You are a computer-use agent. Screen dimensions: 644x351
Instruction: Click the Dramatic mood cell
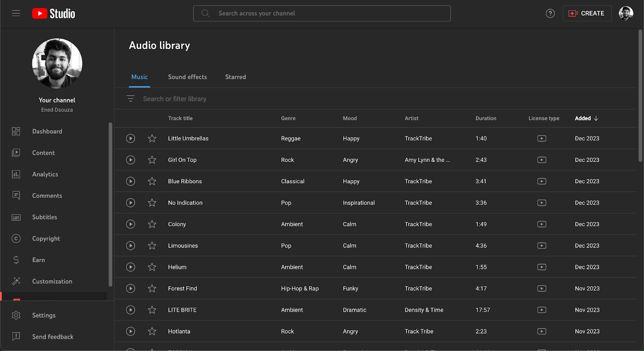(355, 310)
